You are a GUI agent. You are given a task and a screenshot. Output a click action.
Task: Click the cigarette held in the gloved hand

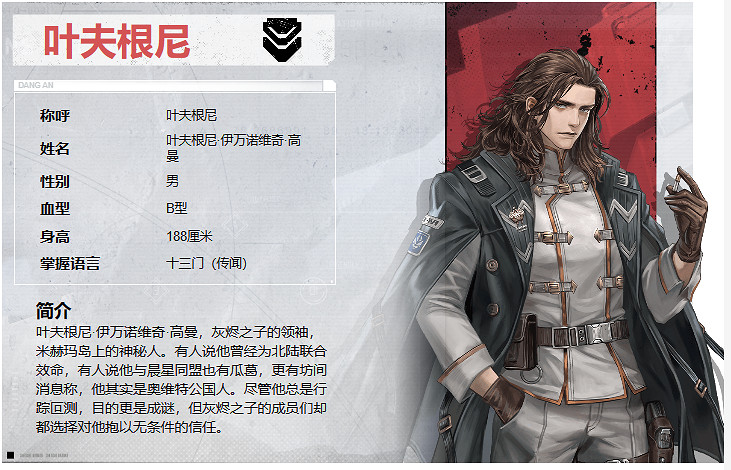coord(676,181)
